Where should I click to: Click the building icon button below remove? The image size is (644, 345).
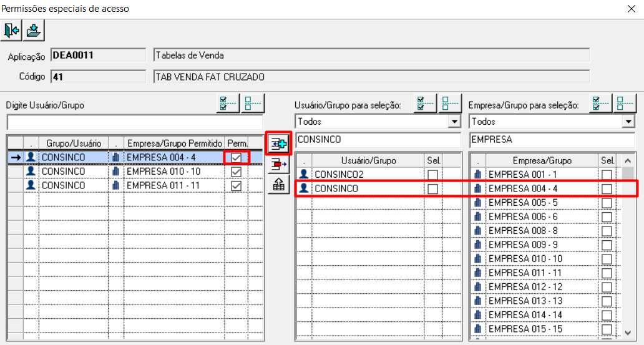[279, 185]
